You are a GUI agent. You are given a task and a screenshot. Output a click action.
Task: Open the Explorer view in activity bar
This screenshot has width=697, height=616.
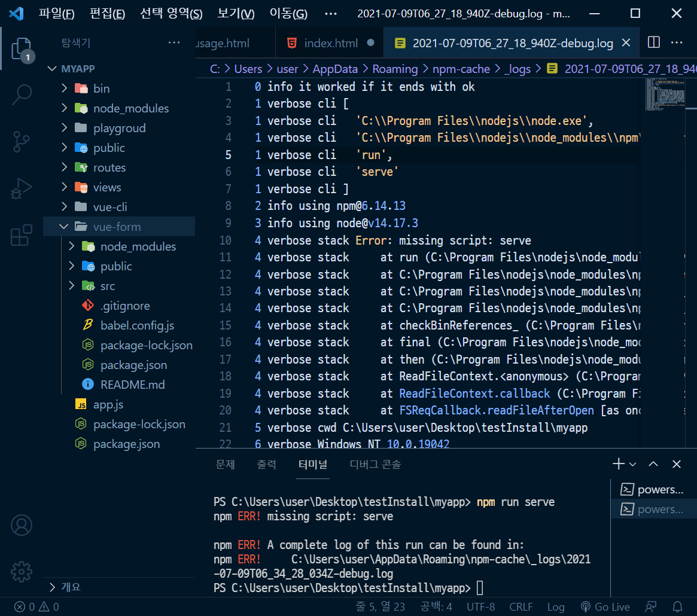[22, 49]
